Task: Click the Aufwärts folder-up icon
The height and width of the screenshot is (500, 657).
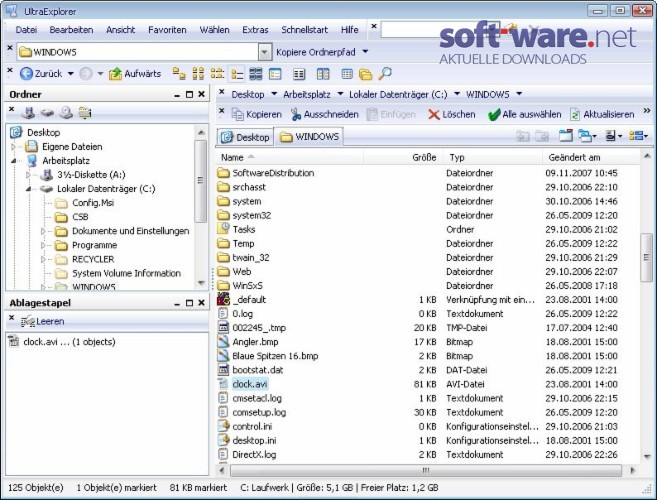Action: click(x=115, y=74)
